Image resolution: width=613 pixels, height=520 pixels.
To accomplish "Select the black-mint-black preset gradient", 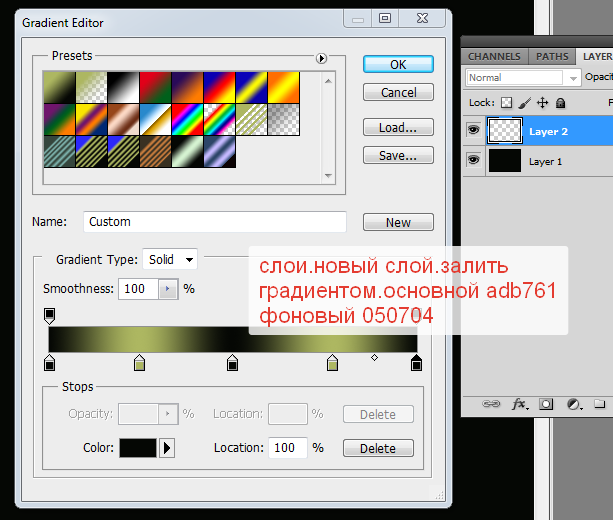I will 188,152.
